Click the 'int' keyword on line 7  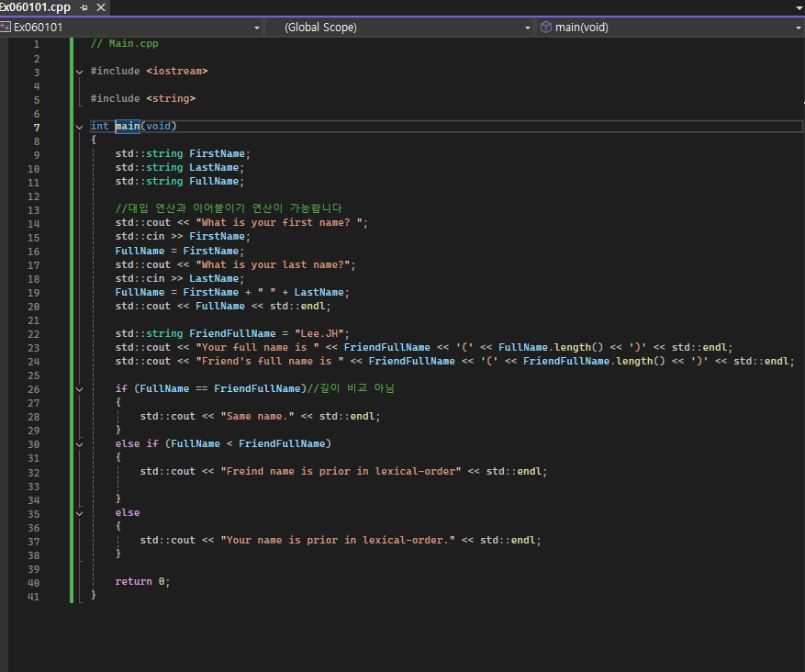coord(100,126)
